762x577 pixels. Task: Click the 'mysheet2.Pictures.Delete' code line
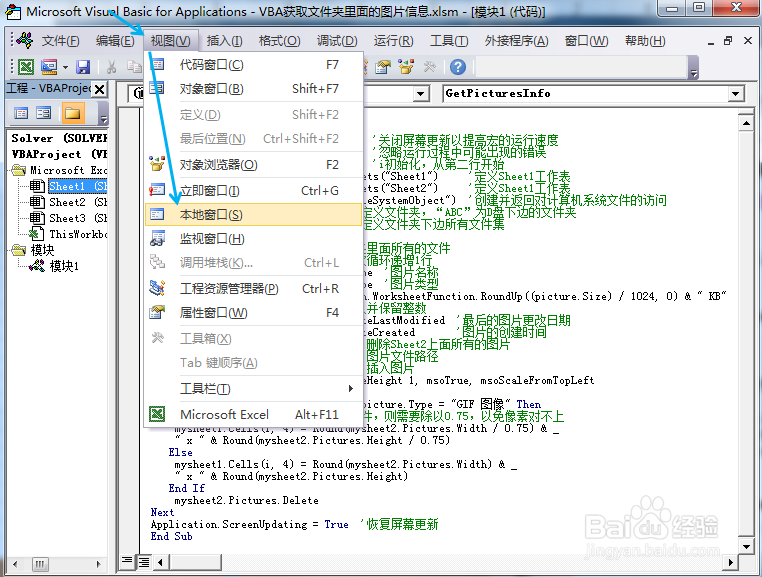click(x=246, y=500)
